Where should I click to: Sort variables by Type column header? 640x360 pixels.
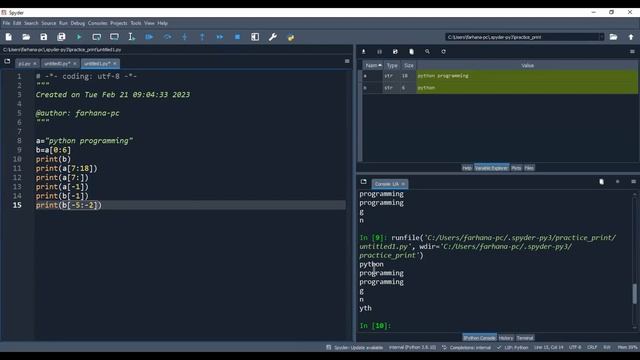[x=392, y=65]
